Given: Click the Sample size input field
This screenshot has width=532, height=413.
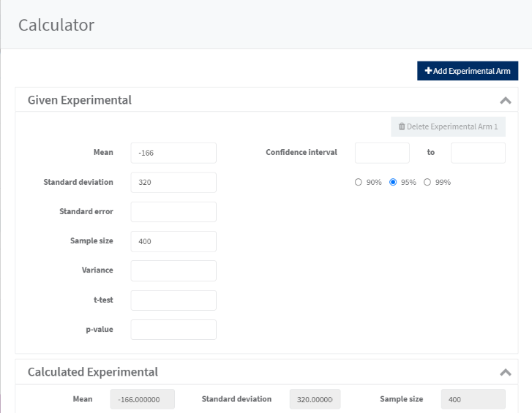Looking at the screenshot, I should click(x=173, y=241).
